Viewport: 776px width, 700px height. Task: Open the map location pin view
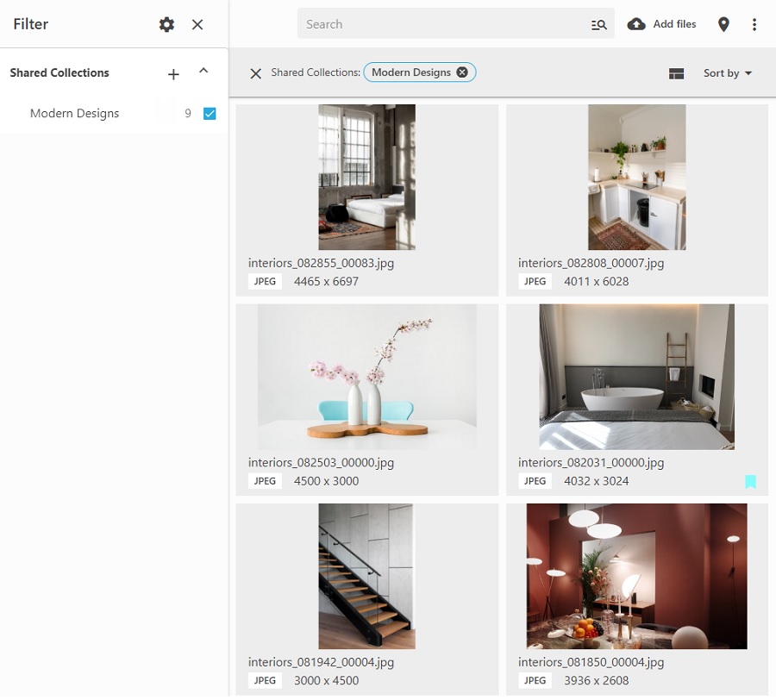click(723, 25)
